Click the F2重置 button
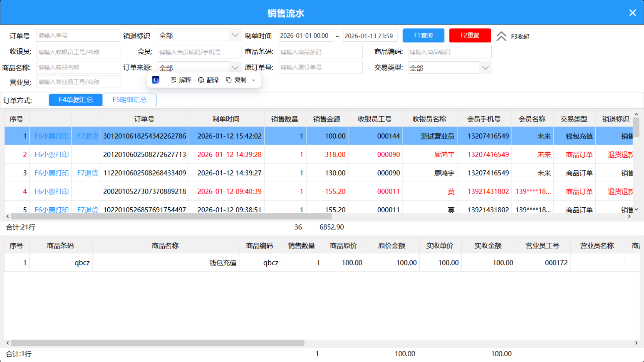 pos(470,35)
